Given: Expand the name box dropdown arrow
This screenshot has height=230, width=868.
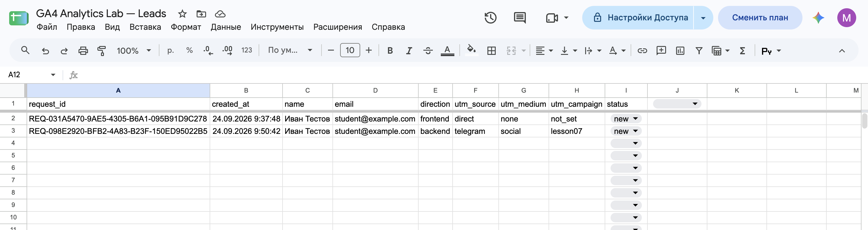Looking at the screenshot, I should tap(53, 75).
